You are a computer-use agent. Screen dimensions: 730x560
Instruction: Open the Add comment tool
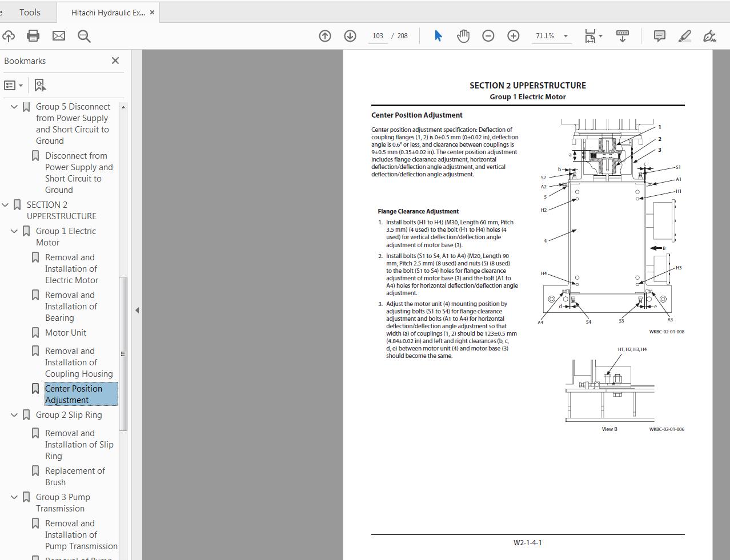(659, 36)
